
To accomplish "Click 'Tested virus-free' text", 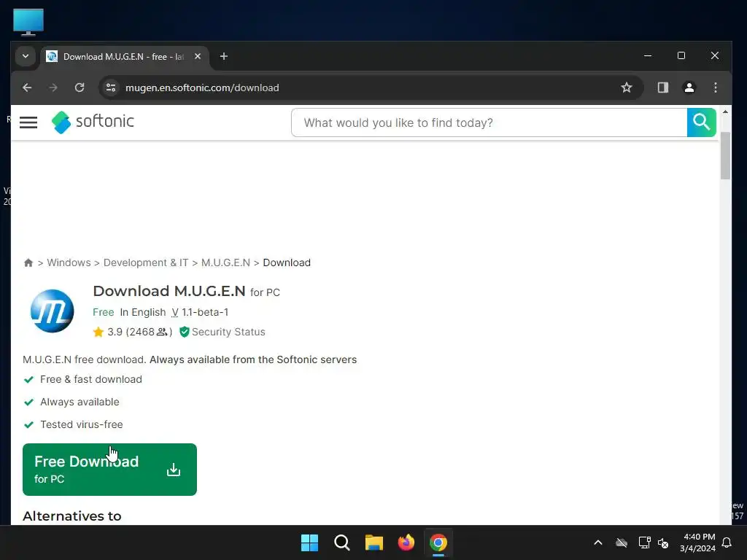I will coord(82,424).
